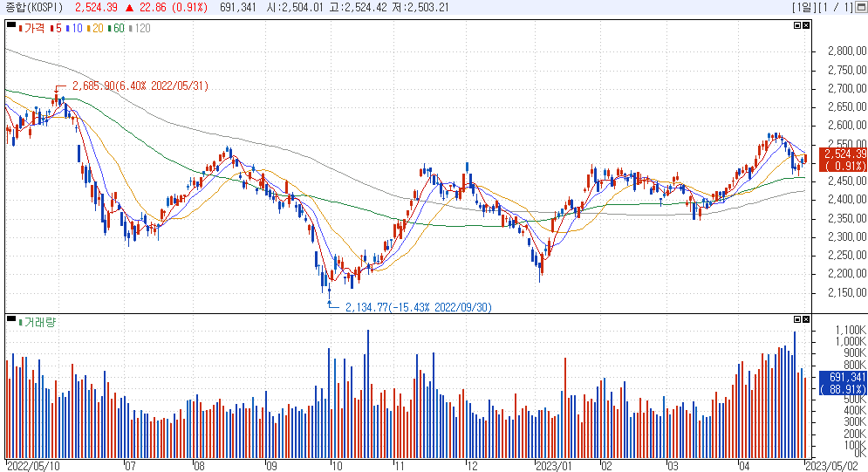This screenshot has width=868, height=472.
Task: Click the black handle block in the price panel
Action: [11, 24]
